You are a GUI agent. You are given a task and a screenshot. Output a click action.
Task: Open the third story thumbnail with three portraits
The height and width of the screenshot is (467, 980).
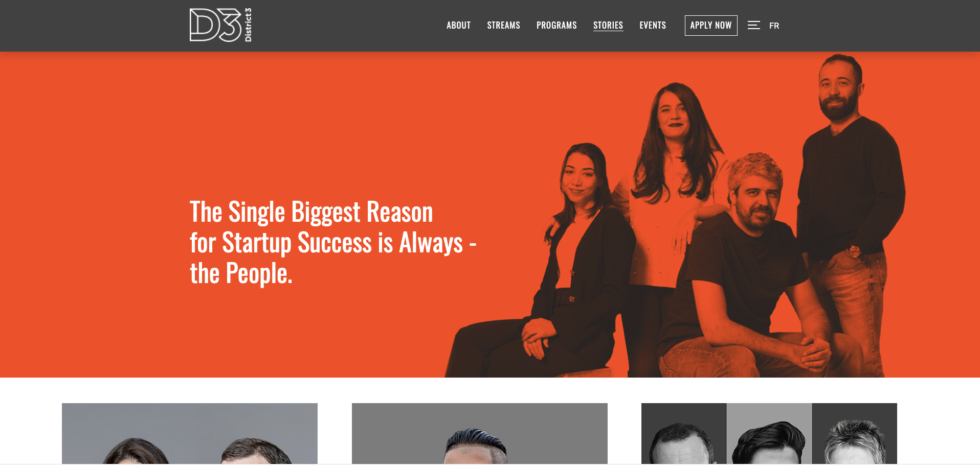click(x=769, y=433)
